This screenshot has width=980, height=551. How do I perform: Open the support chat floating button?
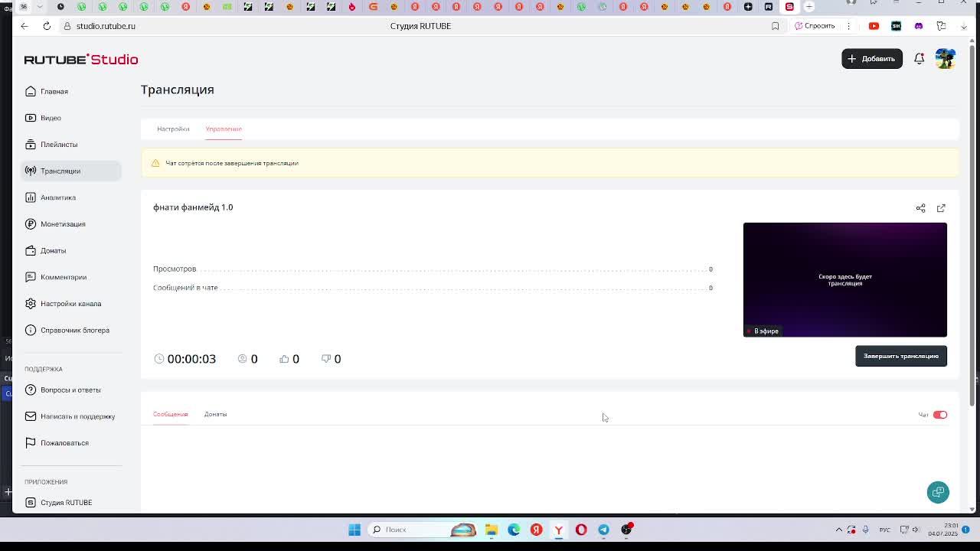tap(938, 492)
